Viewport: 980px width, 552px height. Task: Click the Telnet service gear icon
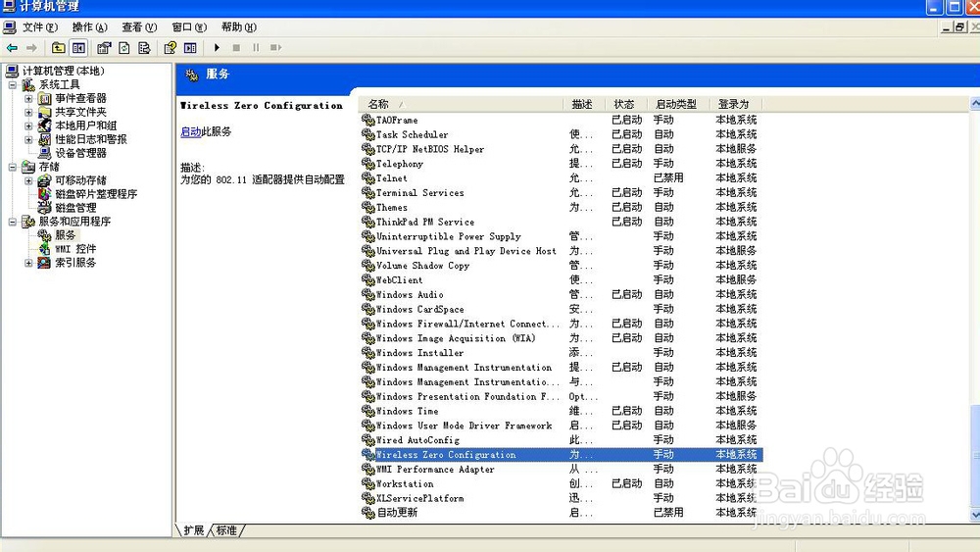pyautogui.click(x=368, y=178)
